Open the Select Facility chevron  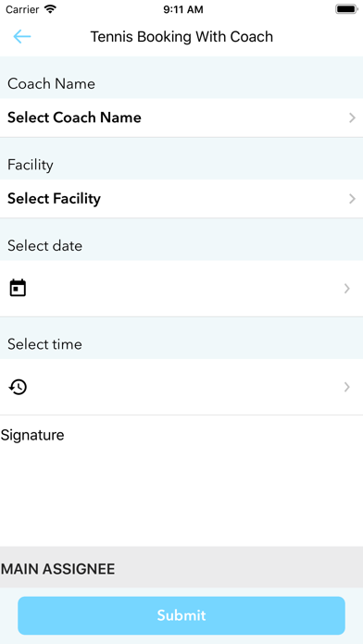(352, 199)
